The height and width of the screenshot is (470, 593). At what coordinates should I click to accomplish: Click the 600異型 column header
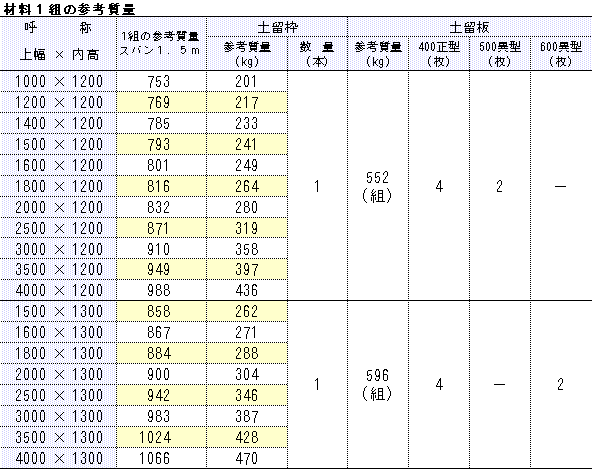[561, 54]
